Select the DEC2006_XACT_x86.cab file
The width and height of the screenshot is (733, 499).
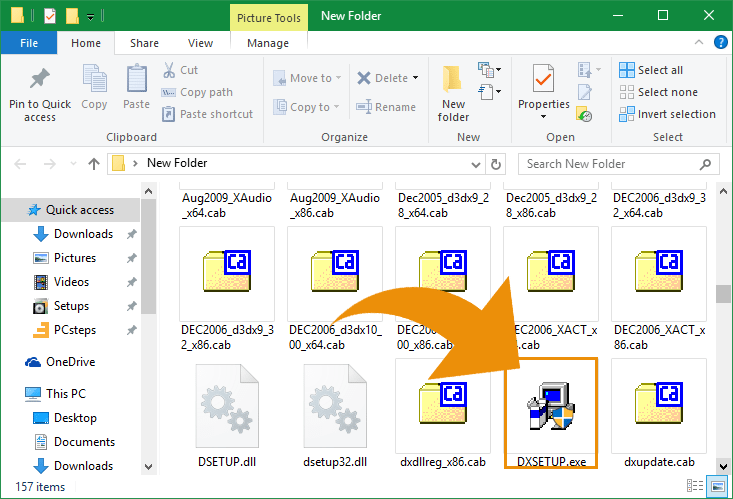(659, 290)
